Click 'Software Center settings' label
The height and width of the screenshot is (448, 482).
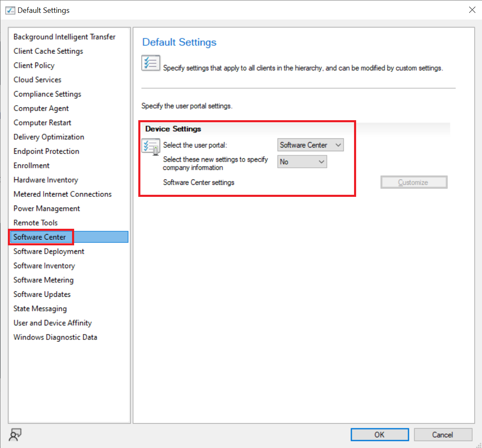(199, 182)
